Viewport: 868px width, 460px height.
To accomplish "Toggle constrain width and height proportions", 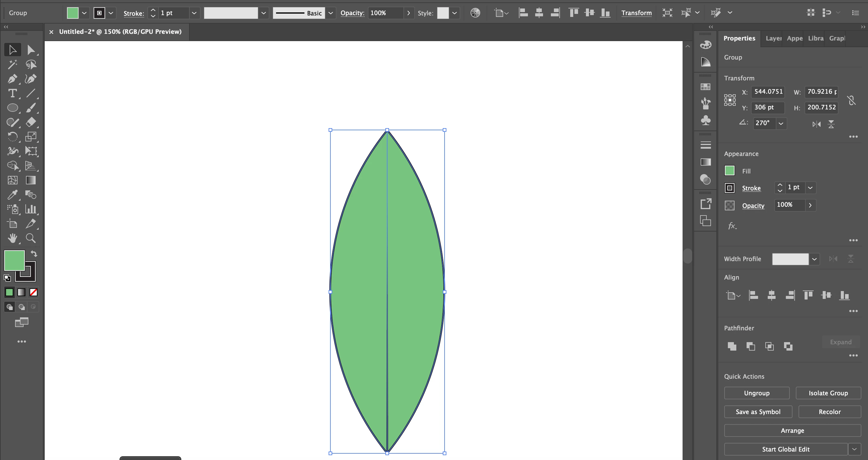I will click(851, 100).
